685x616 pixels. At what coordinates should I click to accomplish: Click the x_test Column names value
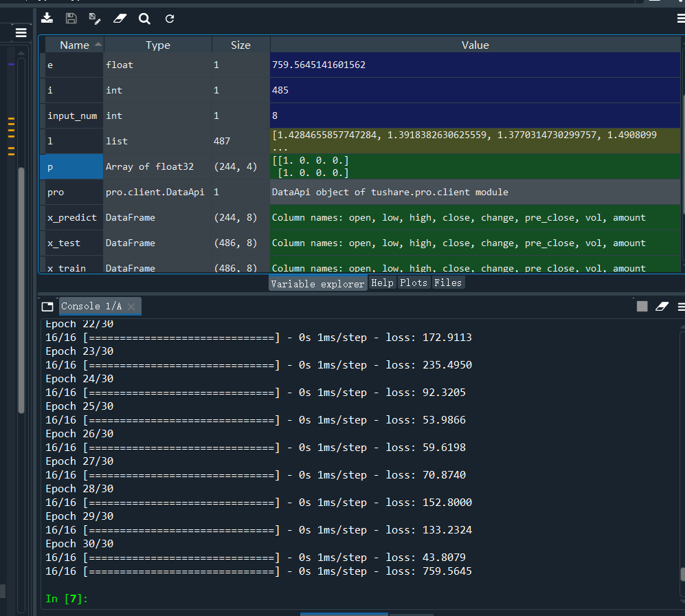point(475,243)
